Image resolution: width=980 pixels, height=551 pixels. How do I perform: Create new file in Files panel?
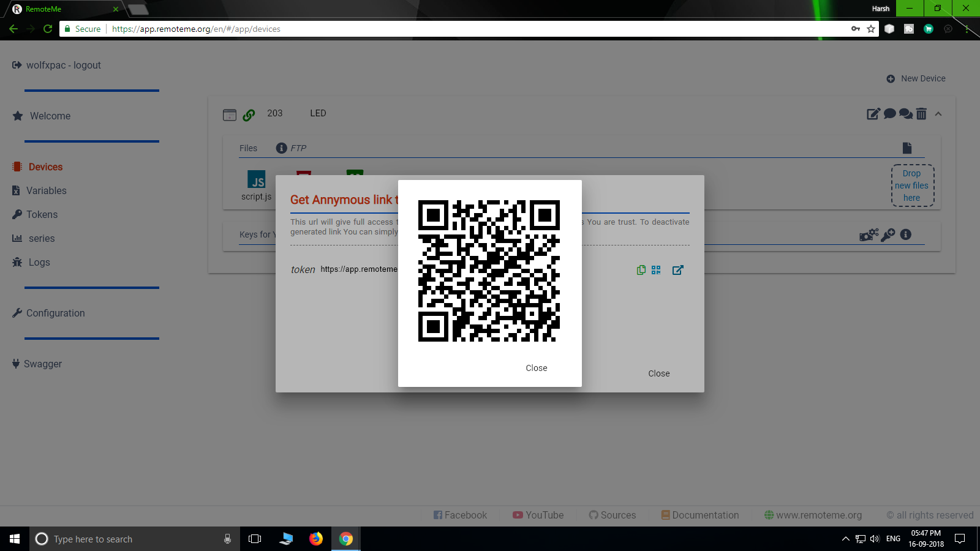coord(907,148)
